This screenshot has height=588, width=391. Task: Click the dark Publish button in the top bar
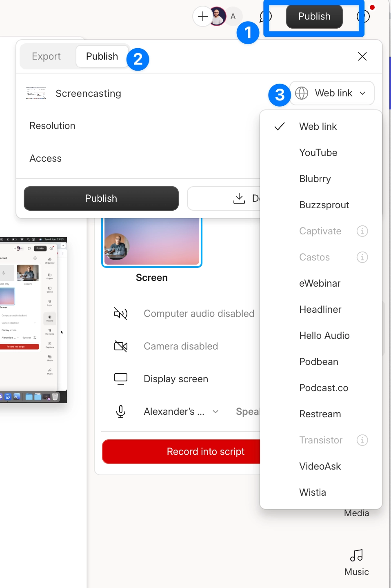pos(314,16)
